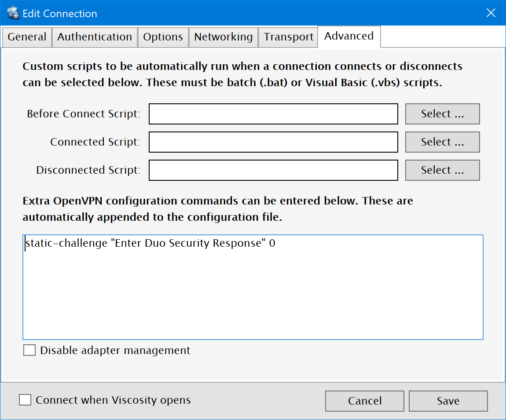The width and height of the screenshot is (506, 420).
Task: Switch to the Transport tab
Action: click(288, 37)
